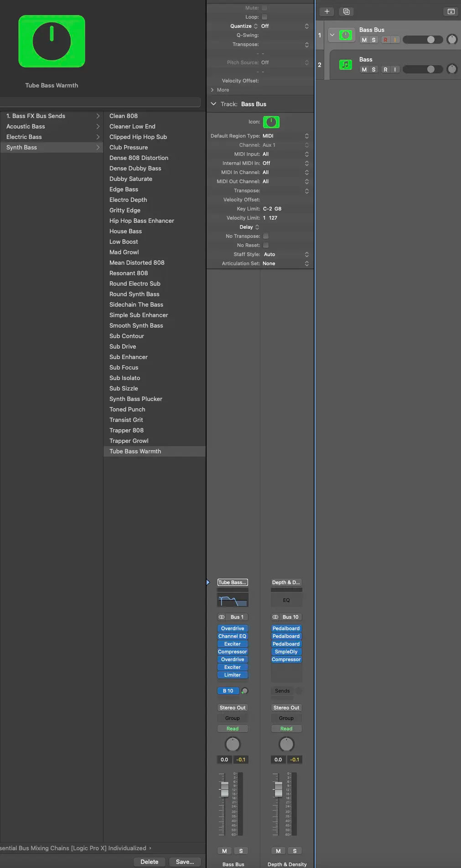Open the Articulation Set dropdown
Viewport: 461px width, 868px height.
285,263
